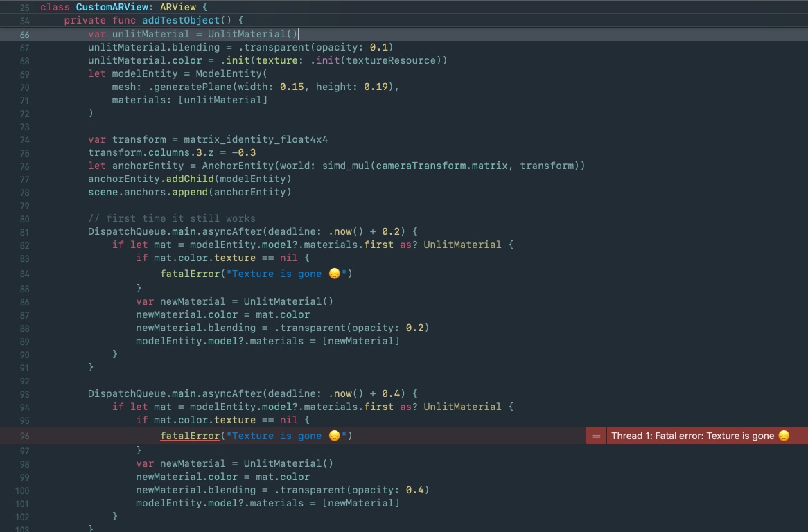Click line number 66 in the gutter
Image resolution: width=808 pixels, height=532 pixels.
pyautogui.click(x=24, y=35)
